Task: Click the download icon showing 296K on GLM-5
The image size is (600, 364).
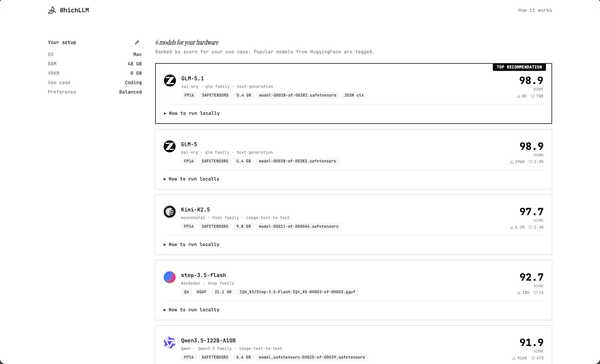Action: [511, 162]
